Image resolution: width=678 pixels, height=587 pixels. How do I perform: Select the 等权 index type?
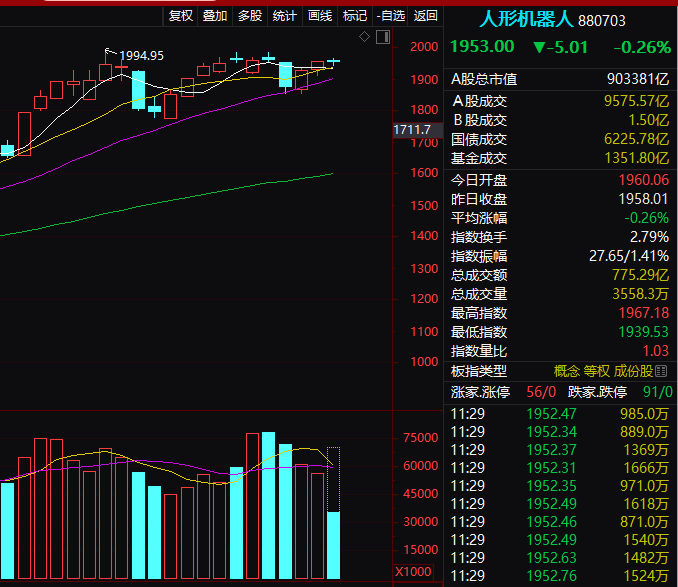point(596,371)
